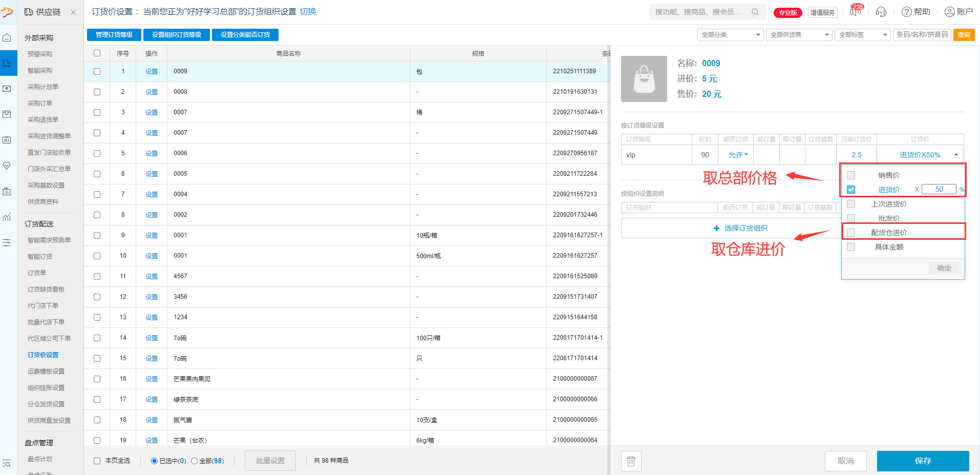Open 供货商资料 in sidebar
This screenshot has height=475, width=980.
click(43, 201)
